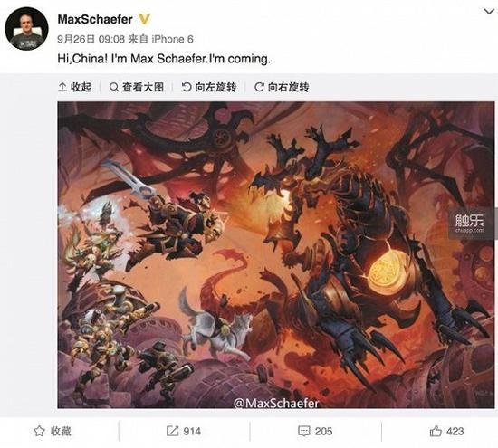The height and width of the screenshot is (448, 498).
Task: Favorite the post with star icon
Action: coord(39,431)
